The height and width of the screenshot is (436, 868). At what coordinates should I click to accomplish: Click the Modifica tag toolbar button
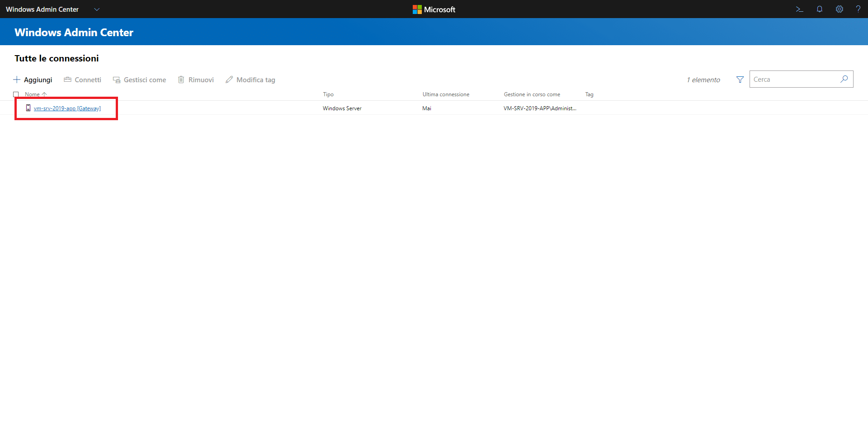pyautogui.click(x=250, y=80)
